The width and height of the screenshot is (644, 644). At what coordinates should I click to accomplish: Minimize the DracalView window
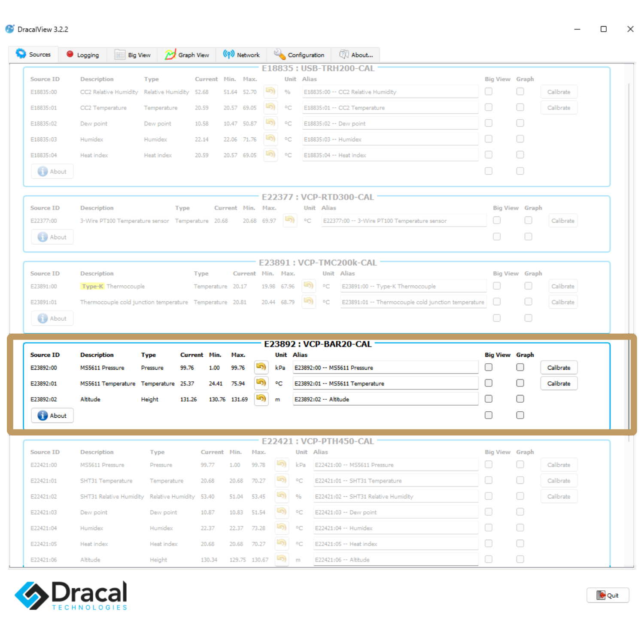coord(577,29)
